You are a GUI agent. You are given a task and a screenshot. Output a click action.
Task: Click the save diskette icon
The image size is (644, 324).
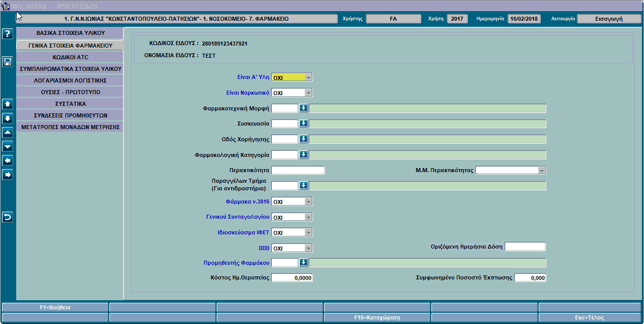click(8, 62)
